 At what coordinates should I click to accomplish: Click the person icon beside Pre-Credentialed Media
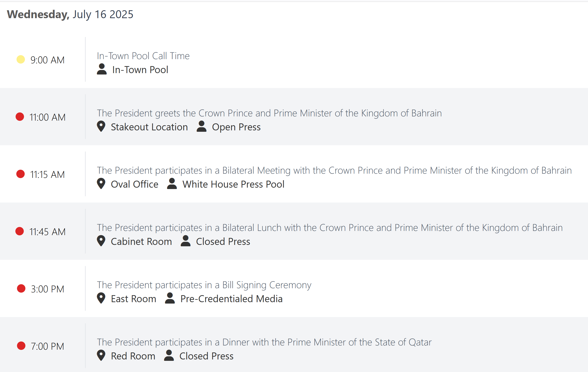(x=170, y=298)
